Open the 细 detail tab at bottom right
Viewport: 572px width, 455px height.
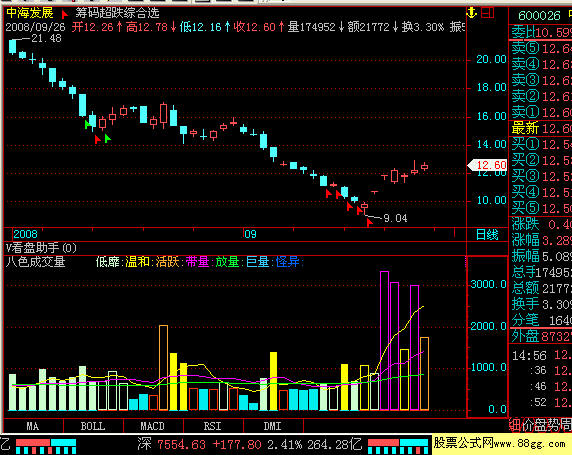click(x=514, y=425)
